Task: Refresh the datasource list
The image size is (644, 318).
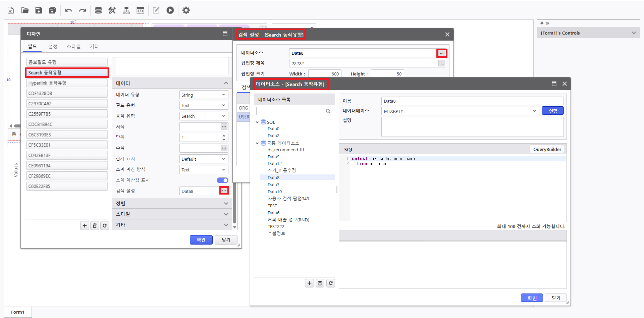Action: coord(331,283)
